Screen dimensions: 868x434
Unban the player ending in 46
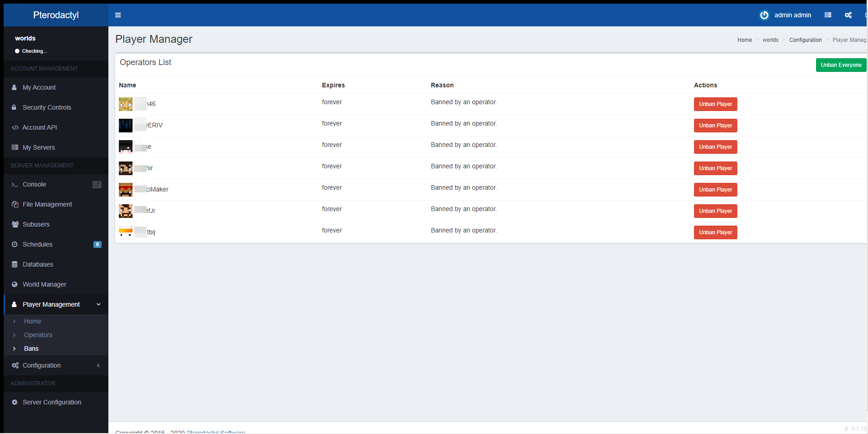pyautogui.click(x=715, y=104)
